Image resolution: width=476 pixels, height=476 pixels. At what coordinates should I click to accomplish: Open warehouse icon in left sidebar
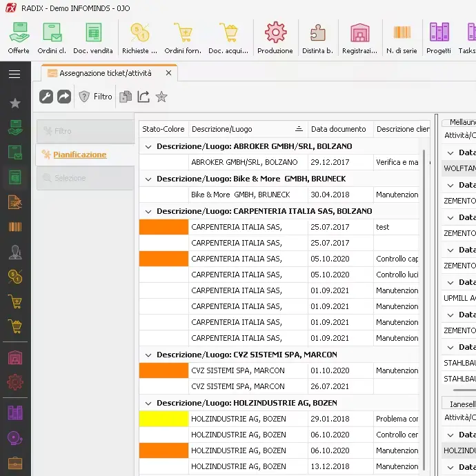pyautogui.click(x=15, y=357)
